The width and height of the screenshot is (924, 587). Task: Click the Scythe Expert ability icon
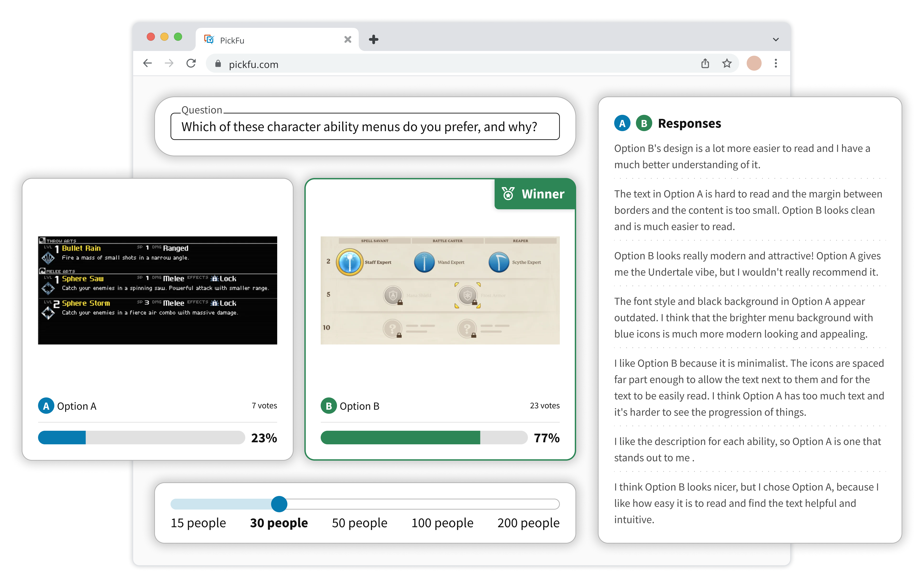click(x=498, y=262)
